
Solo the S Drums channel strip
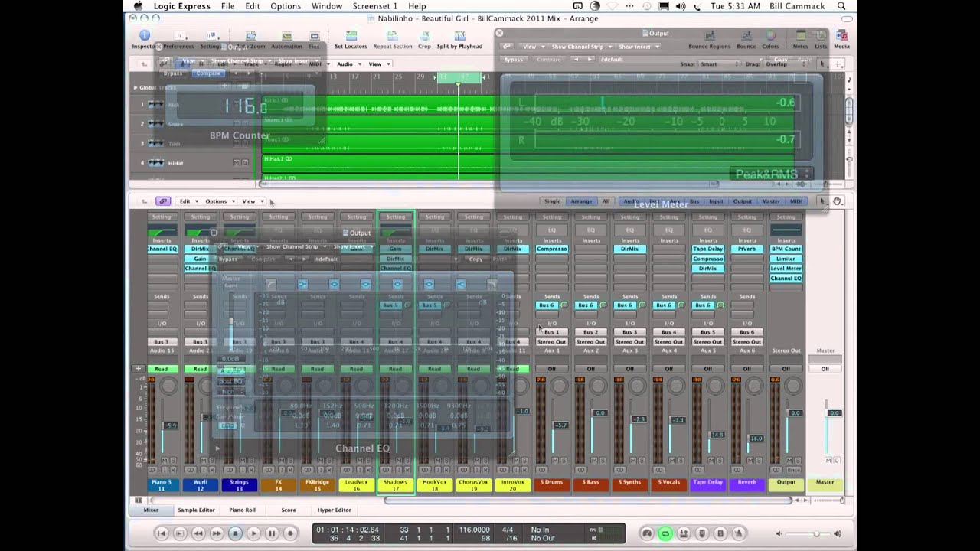tap(562, 461)
